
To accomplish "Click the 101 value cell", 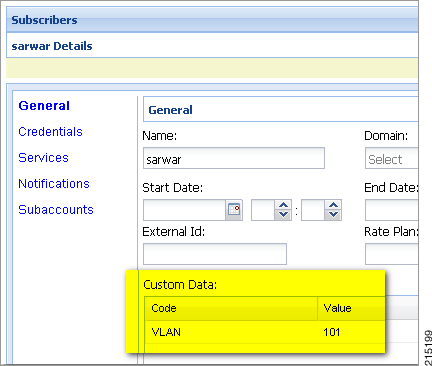I will coord(332,332).
